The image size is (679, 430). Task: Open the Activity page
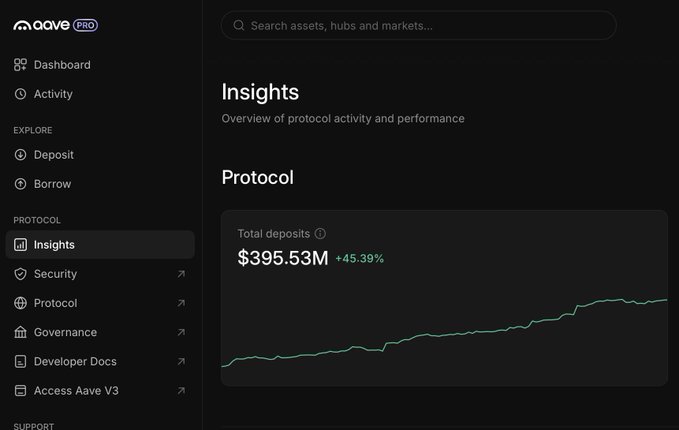point(100,94)
